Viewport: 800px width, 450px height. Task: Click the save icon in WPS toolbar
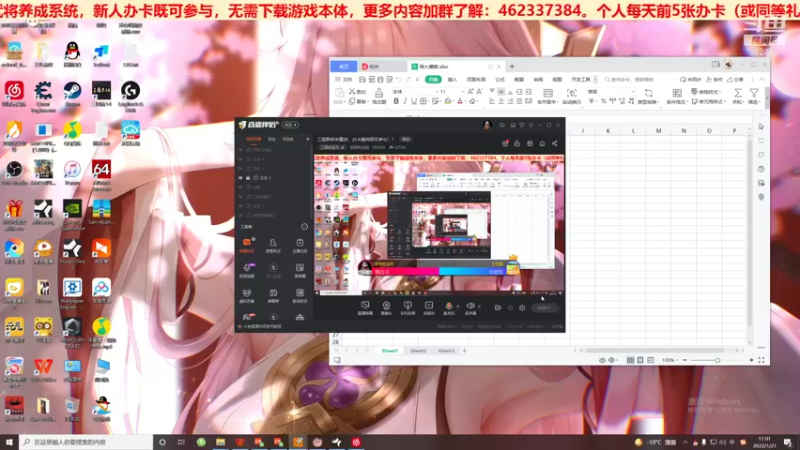[362, 80]
